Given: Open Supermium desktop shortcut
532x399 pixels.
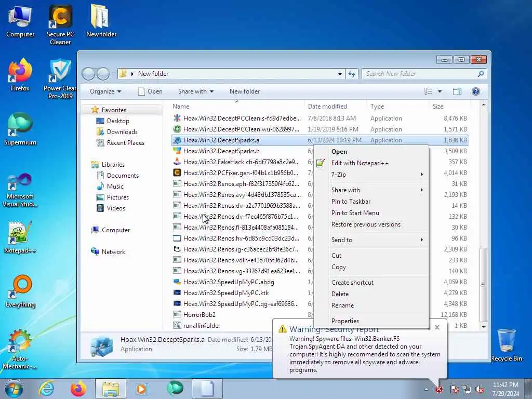Looking at the screenshot, I should [20, 129].
